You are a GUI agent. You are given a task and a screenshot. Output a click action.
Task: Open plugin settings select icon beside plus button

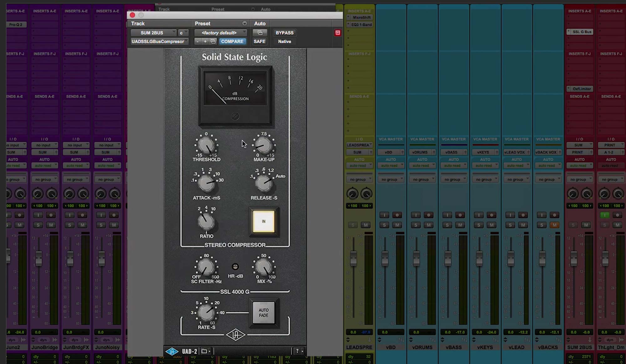coord(213,41)
